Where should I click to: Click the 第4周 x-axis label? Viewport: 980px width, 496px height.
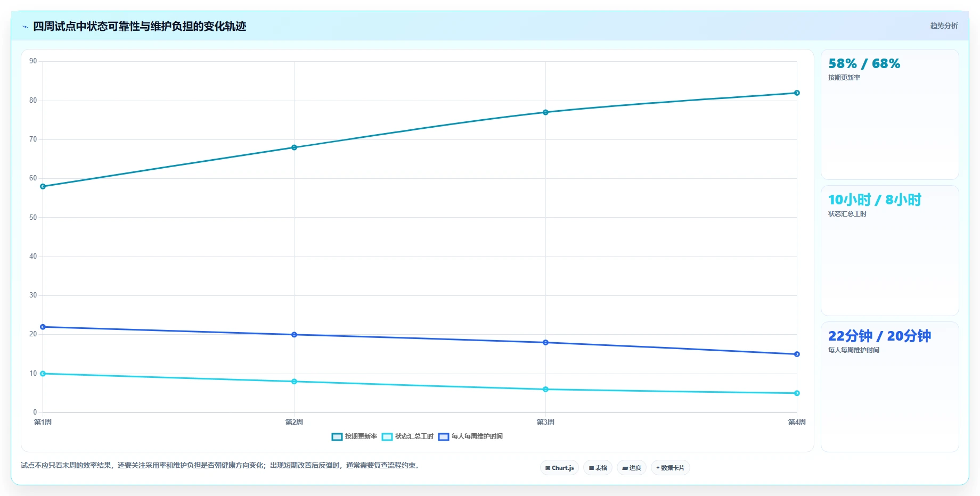pos(797,422)
